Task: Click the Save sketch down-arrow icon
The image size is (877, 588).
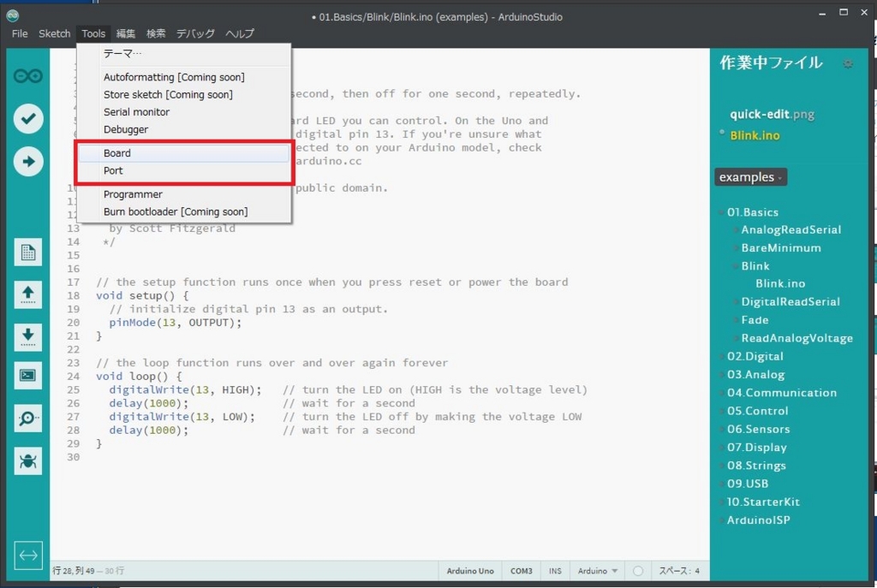Action: (28, 336)
